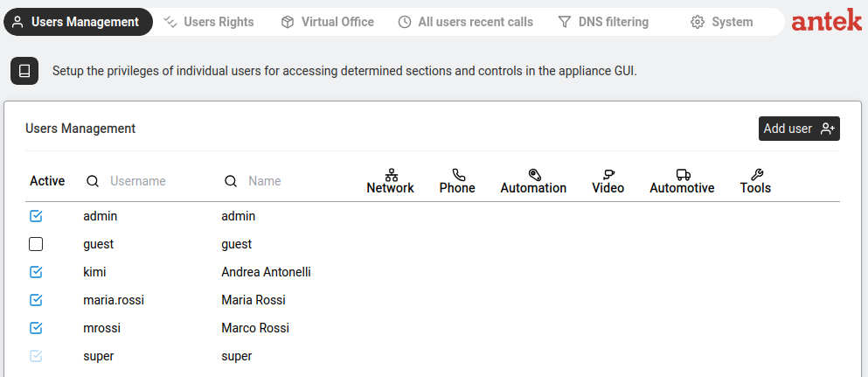Click the gear icon beside System
Image resolution: width=868 pixels, height=377 pixels.
click(698, 22)
